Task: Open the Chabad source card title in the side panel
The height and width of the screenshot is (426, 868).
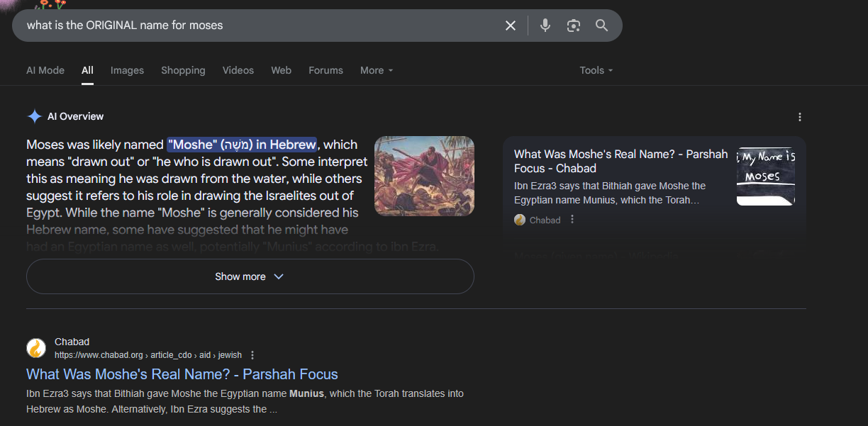Action: (x=621, y=161)
